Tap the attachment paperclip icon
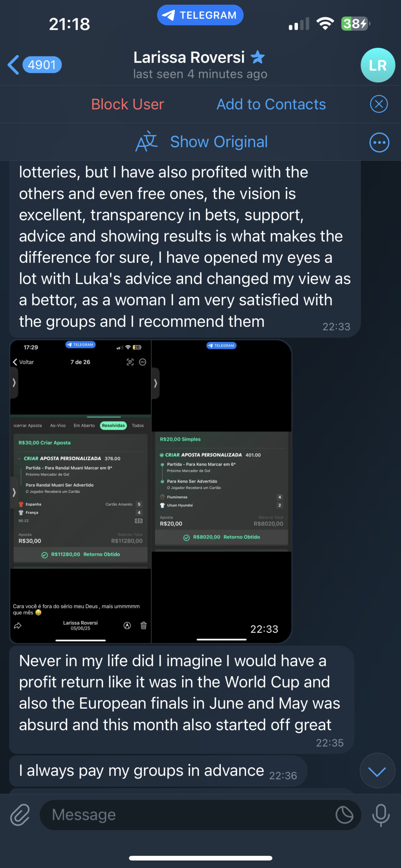Image resolution: width=401 pixels, height=868 pixels. pyautogui.click(x=20, y=814)
